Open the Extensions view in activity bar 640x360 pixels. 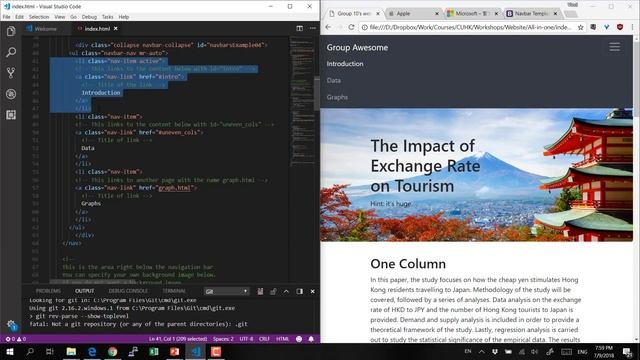point(11,115)
